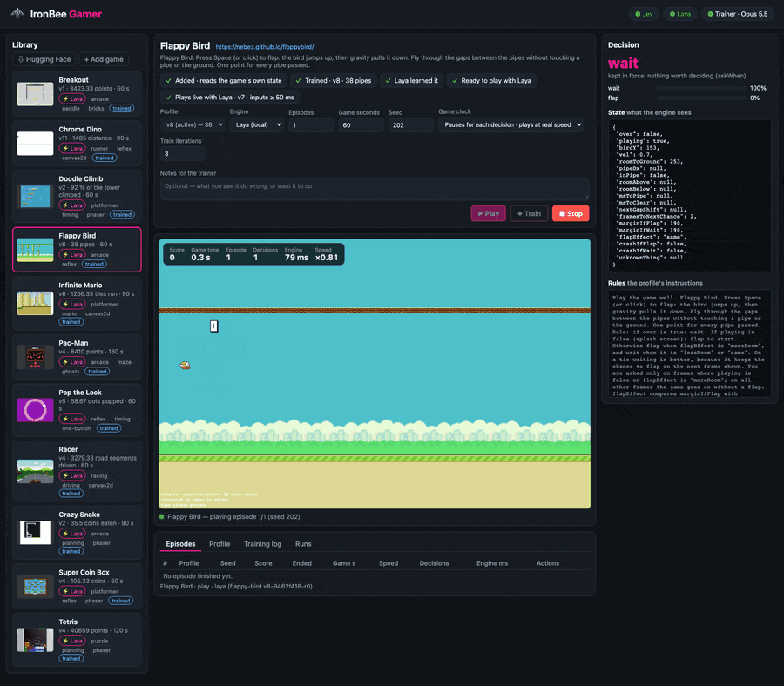
Task: Select the Racer game thumbnail
Action: click(x=35, y=471)
